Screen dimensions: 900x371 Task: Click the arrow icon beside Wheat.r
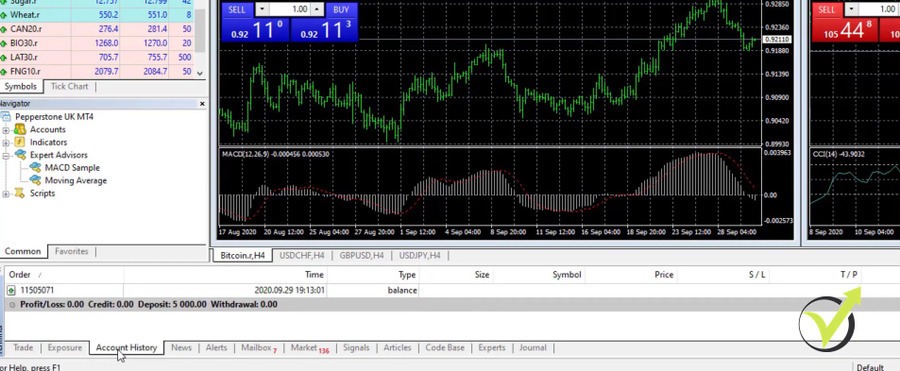pyautogui.click(x=3, y=15)
